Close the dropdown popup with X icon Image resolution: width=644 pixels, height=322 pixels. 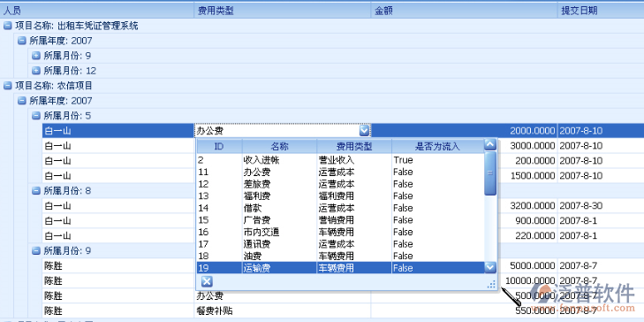(x=207, y=281)
